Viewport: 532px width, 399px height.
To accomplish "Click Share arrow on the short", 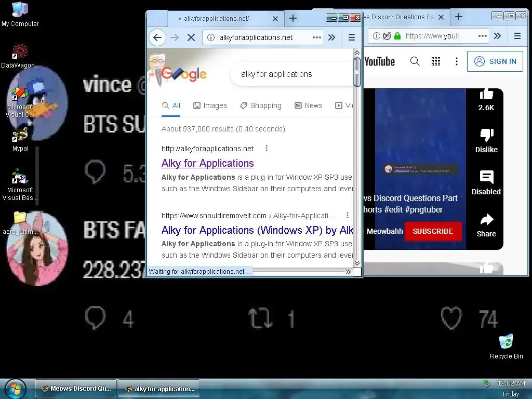I will [x=486, y=220].
